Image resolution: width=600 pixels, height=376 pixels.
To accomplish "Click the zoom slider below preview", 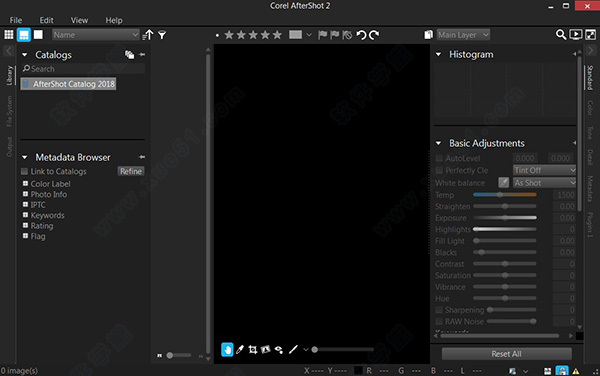I will (x=342, y=349).
